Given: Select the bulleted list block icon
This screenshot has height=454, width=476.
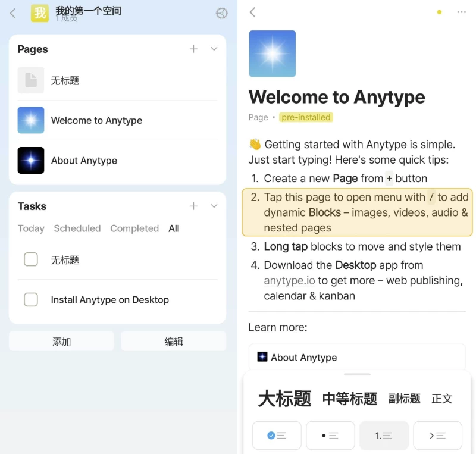Looking at the screenshot, I should tap(330, 436).
